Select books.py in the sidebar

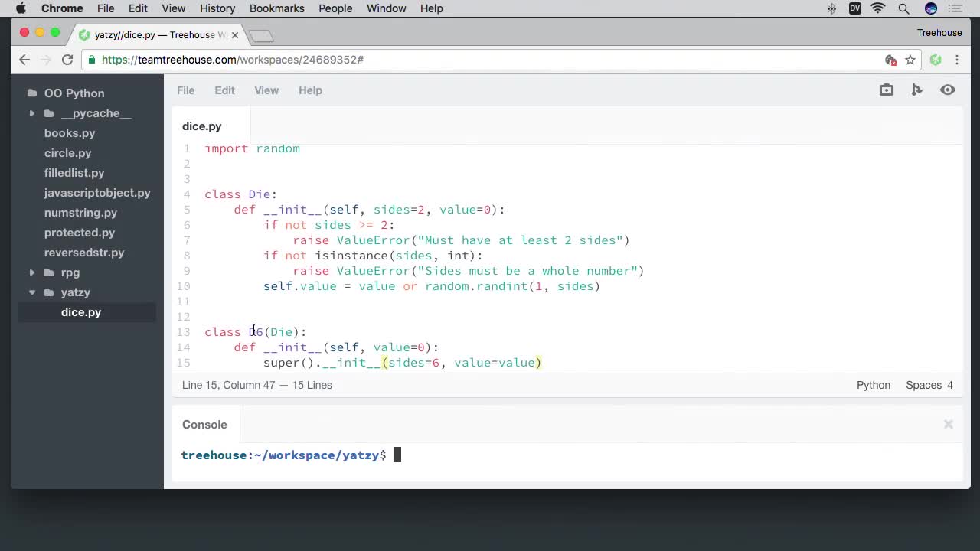(70, 132)
